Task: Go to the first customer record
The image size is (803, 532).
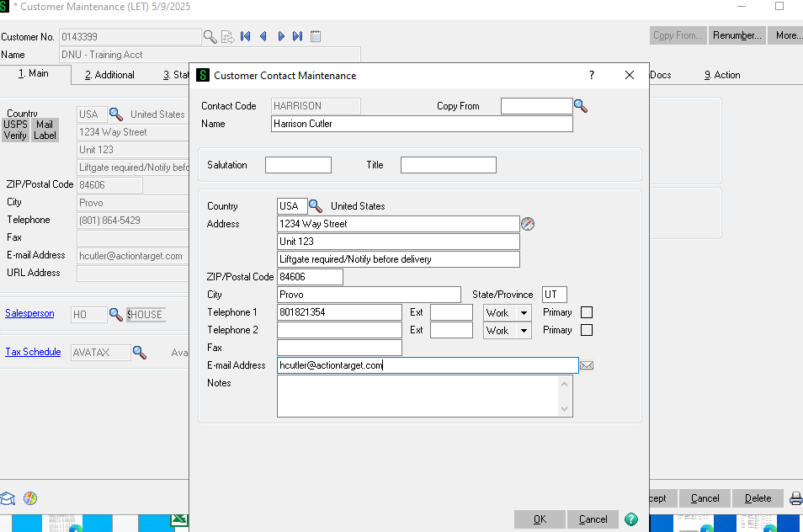Action: 245,36
